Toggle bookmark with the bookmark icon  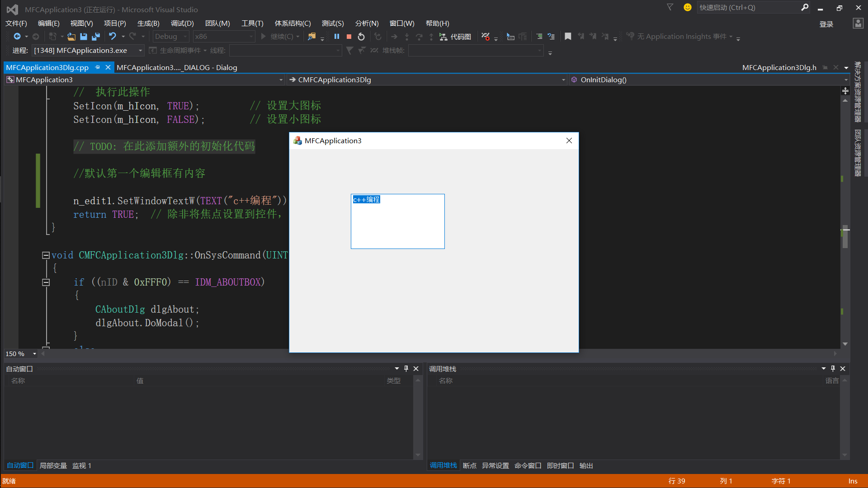(568, 37)
